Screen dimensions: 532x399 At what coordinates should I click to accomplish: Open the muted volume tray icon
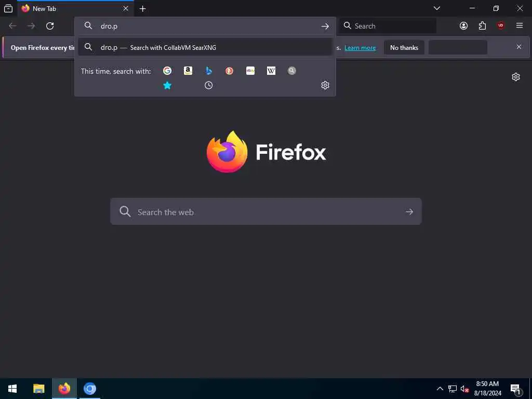pos(464,389)
